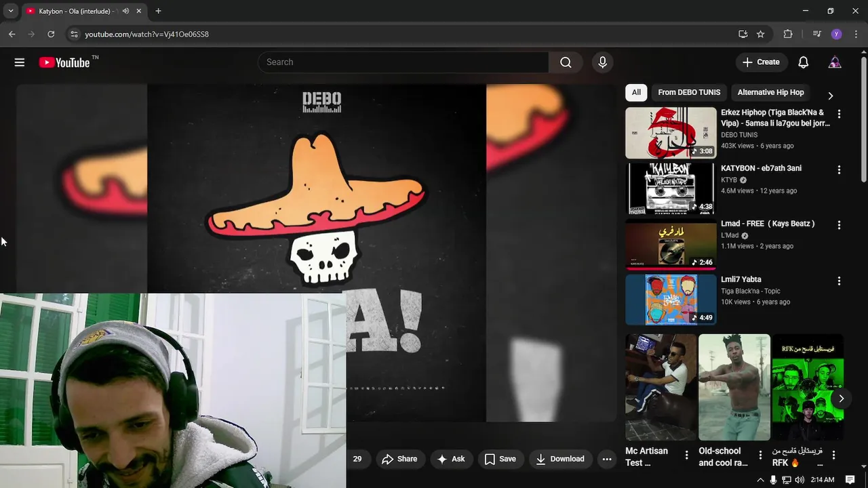Open the green RFK short thumbnail
This screenshot has height=488, width=868.
point(808,387)
